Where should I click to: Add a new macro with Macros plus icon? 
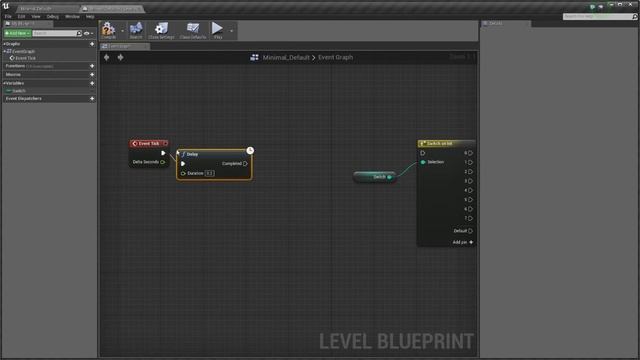(x=92, y=74)
